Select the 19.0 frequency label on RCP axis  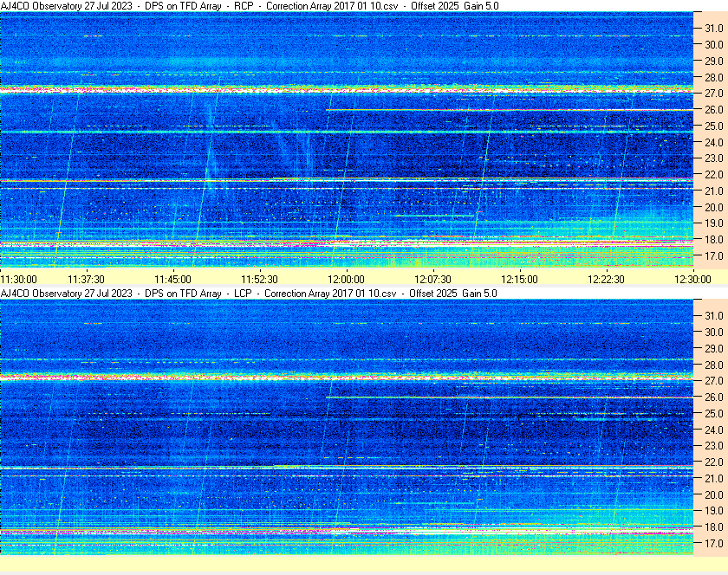(x=714, y=223)
